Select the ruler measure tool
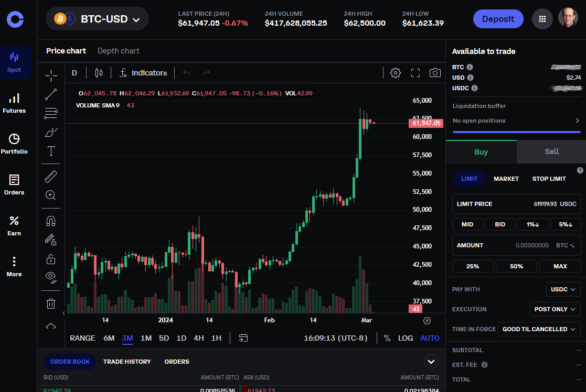This screenshot has height=392, width=586. (51, 177)
